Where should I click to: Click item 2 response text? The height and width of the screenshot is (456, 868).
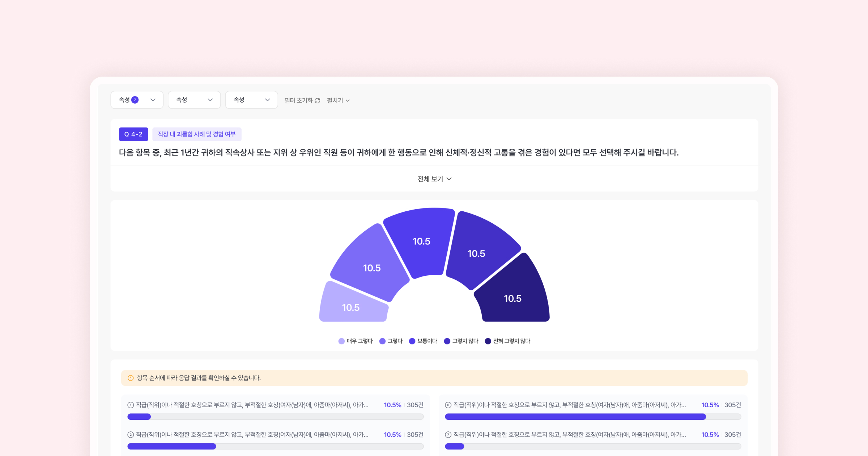(x=252, y=435)
